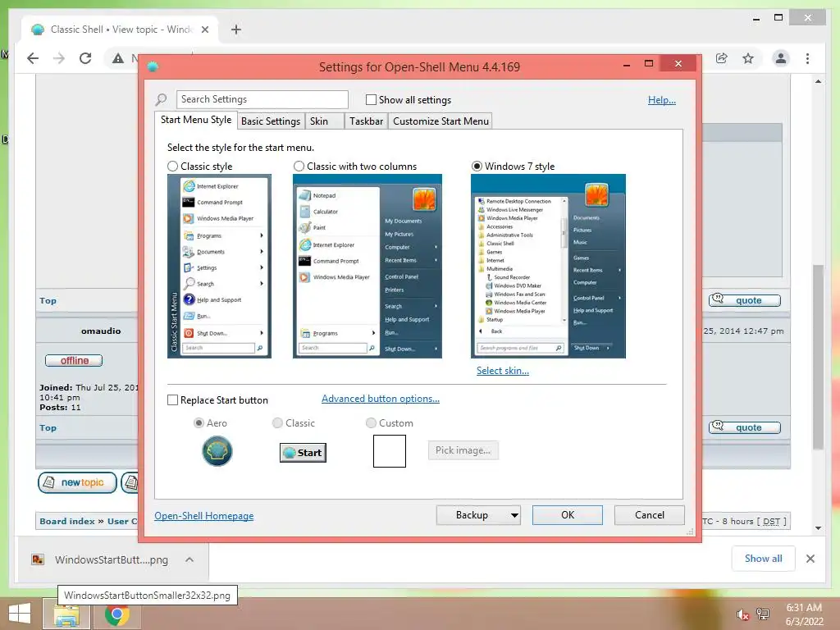
Task: Click the Chrome forward arrow
Action: [x=59, y=58]
